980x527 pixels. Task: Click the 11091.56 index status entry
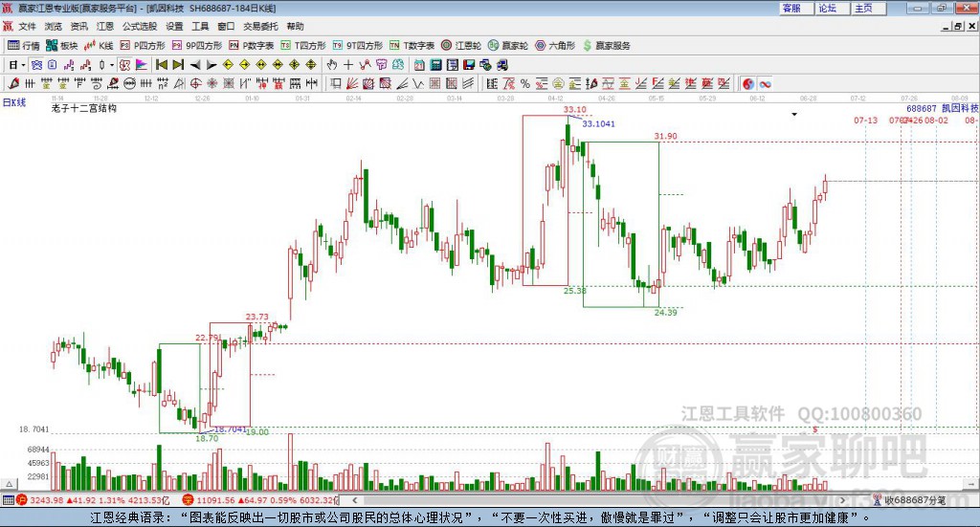click(x=260, y=500)
